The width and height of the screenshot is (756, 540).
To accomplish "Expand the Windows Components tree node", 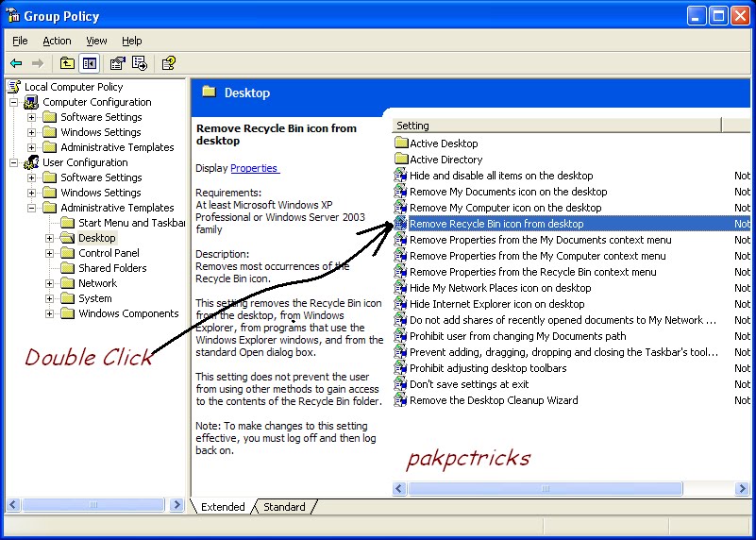I will [x=50, y=313].
